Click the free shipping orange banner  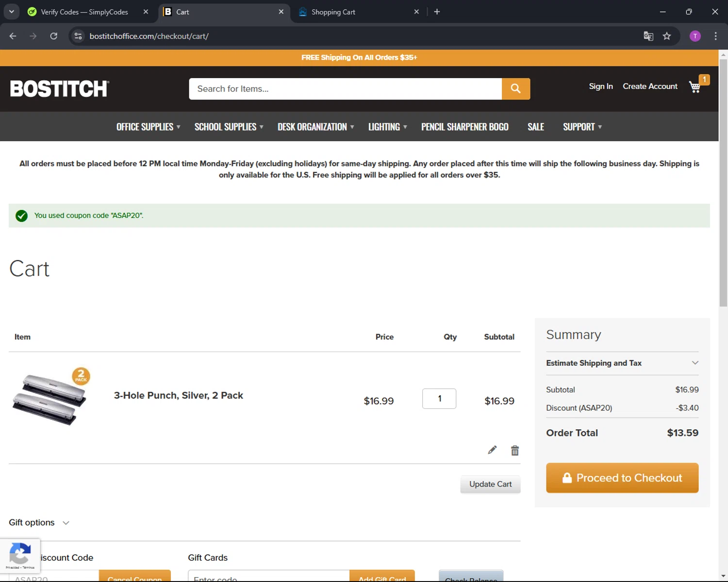pyautogui.click(x=359, y=57)
